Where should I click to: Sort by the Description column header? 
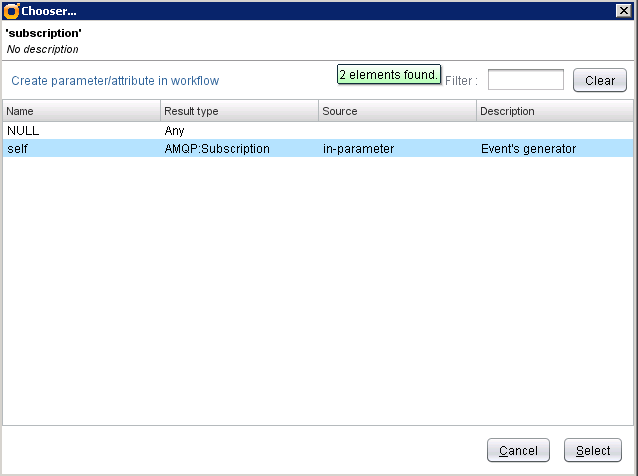tap(554, 111)
